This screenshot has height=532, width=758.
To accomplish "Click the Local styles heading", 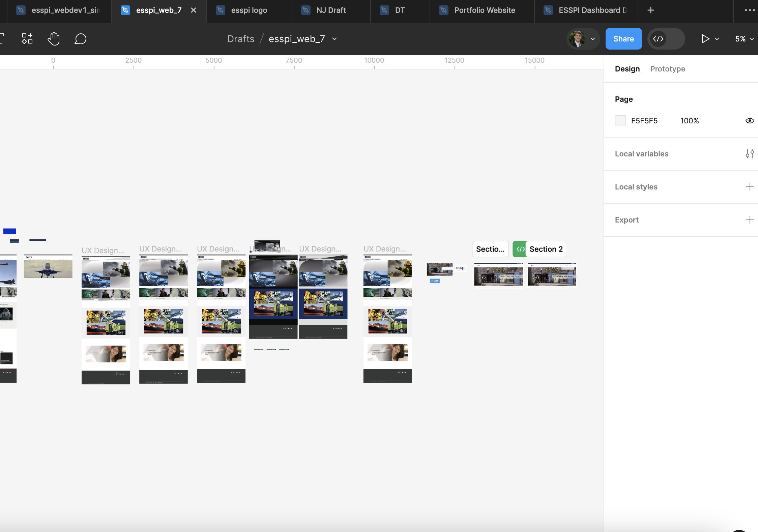I will point(636,187).
